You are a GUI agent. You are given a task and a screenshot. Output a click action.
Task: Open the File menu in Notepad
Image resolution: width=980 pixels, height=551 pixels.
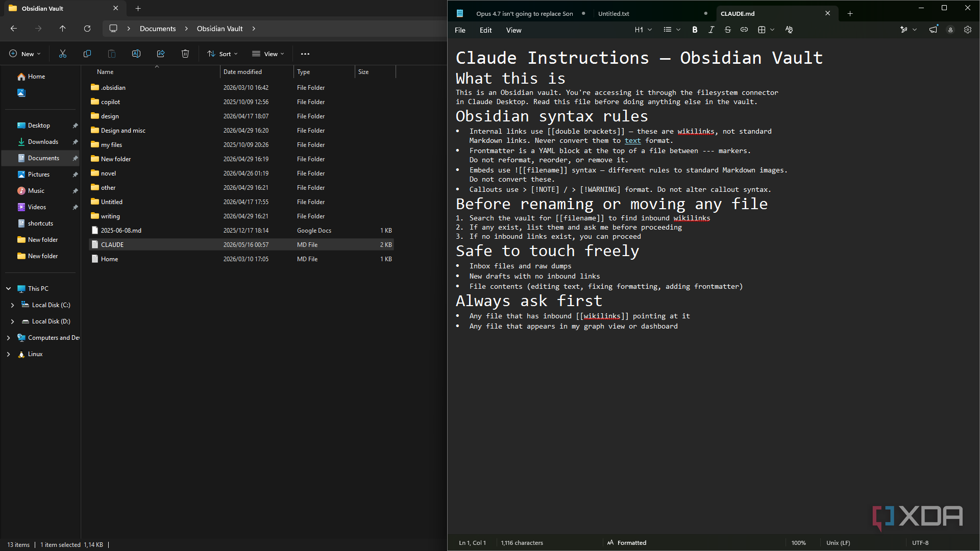pyautogui.click(x=460, y=30)
